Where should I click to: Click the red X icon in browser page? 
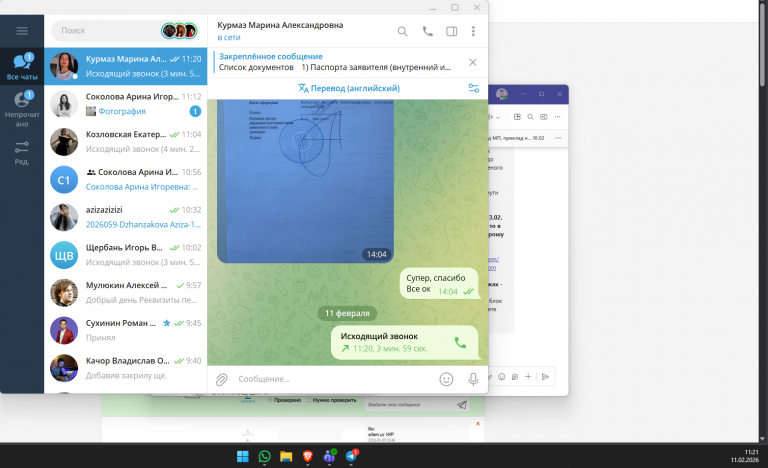point(478,424)
